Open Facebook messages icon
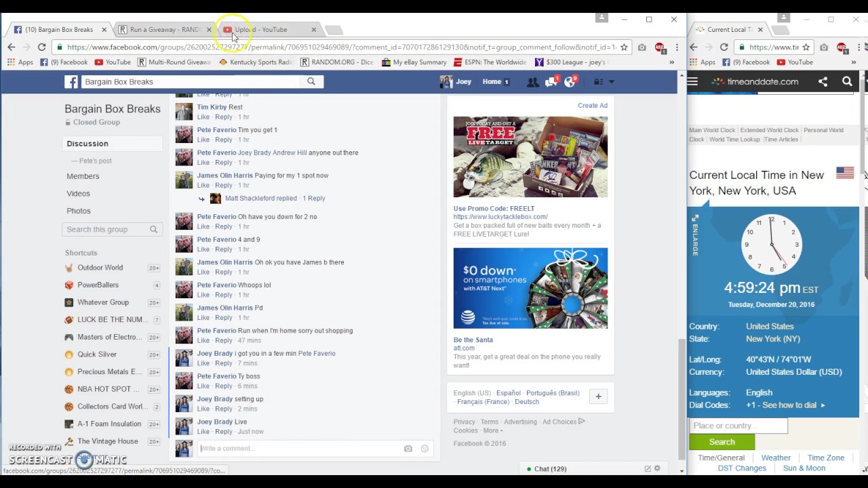Image resolution: width=868 pixels, height=488 pixels. [551, 82]
